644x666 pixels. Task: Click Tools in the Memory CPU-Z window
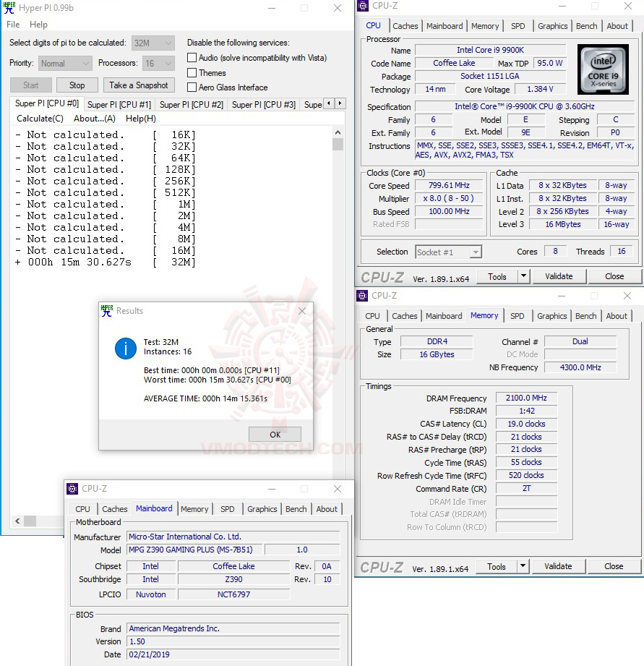(497, 566)
